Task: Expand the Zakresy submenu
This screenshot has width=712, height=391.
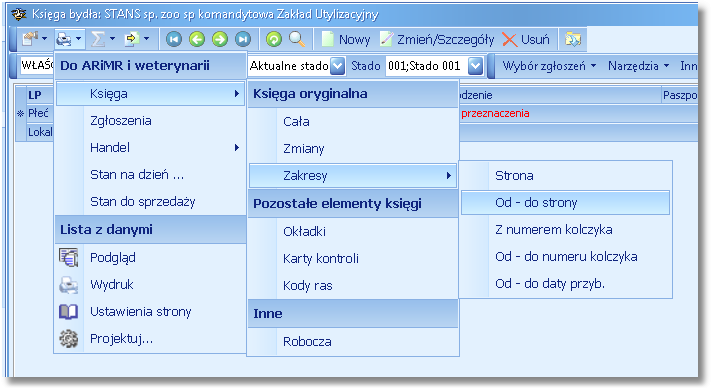Action: pyautogui.click(x=353, y=176)
